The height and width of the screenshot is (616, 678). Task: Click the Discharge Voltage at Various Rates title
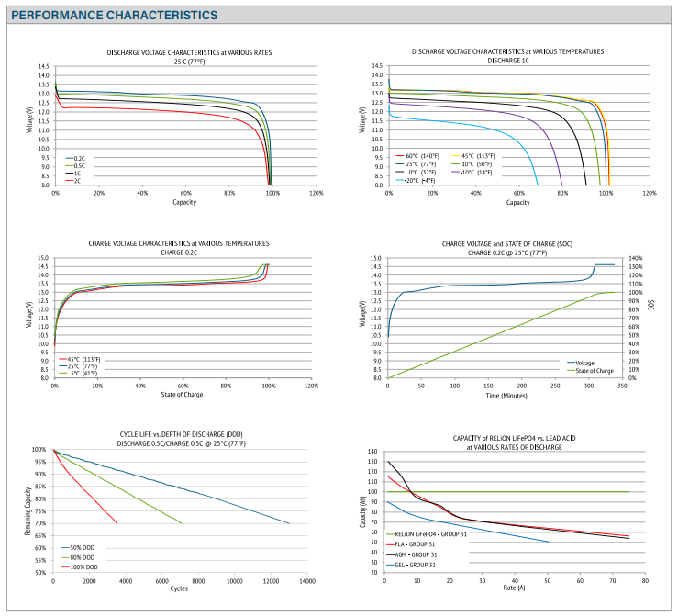click(189, 52)
